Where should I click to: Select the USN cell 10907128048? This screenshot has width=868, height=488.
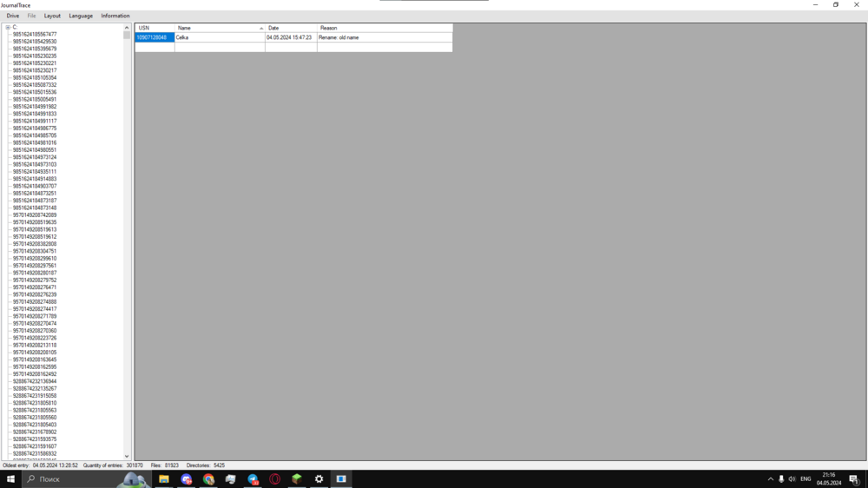pos(155,37)
